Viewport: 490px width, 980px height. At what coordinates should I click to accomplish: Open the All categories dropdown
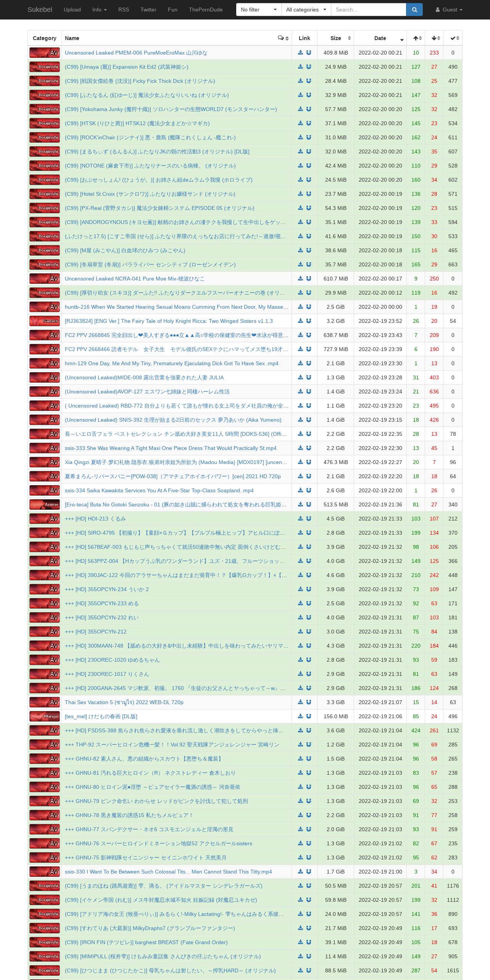(306, 10)
